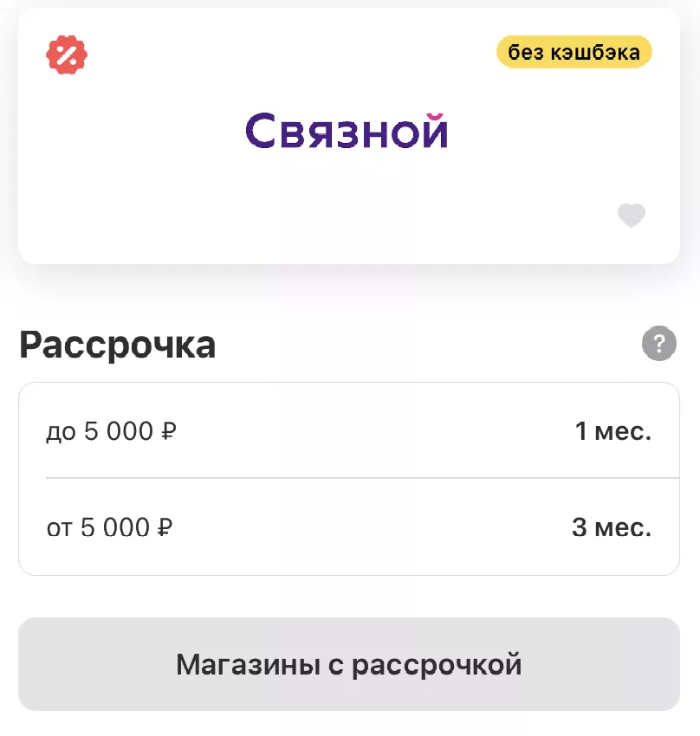Click the Связной store logo
This screenshot has width=700, height=736.
(x=347, y=132)
